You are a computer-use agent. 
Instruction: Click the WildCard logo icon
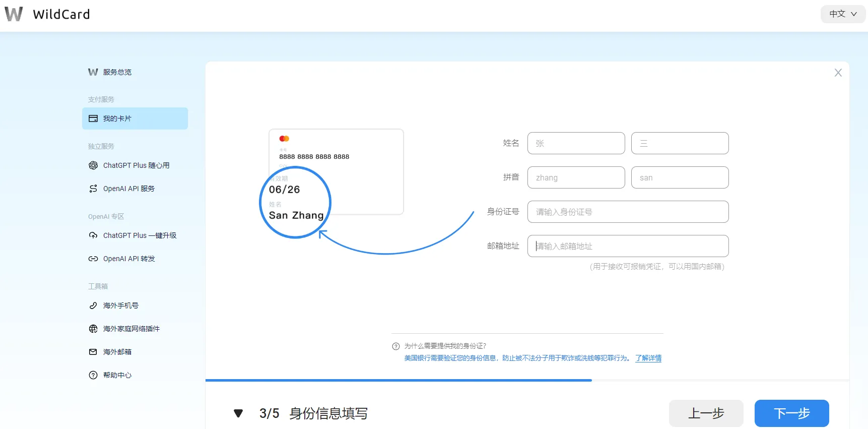(14, 14)
